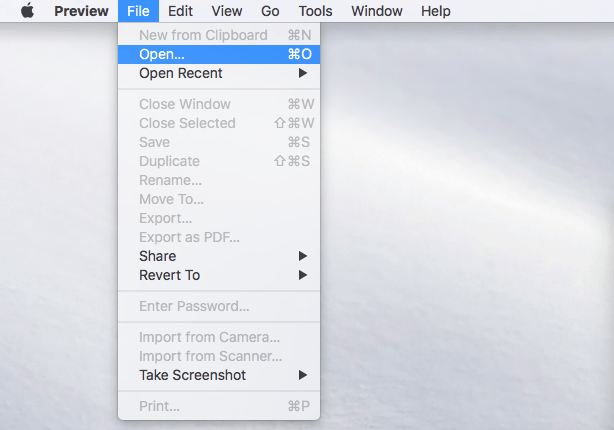Click the Preview app menu

(81, 11)
